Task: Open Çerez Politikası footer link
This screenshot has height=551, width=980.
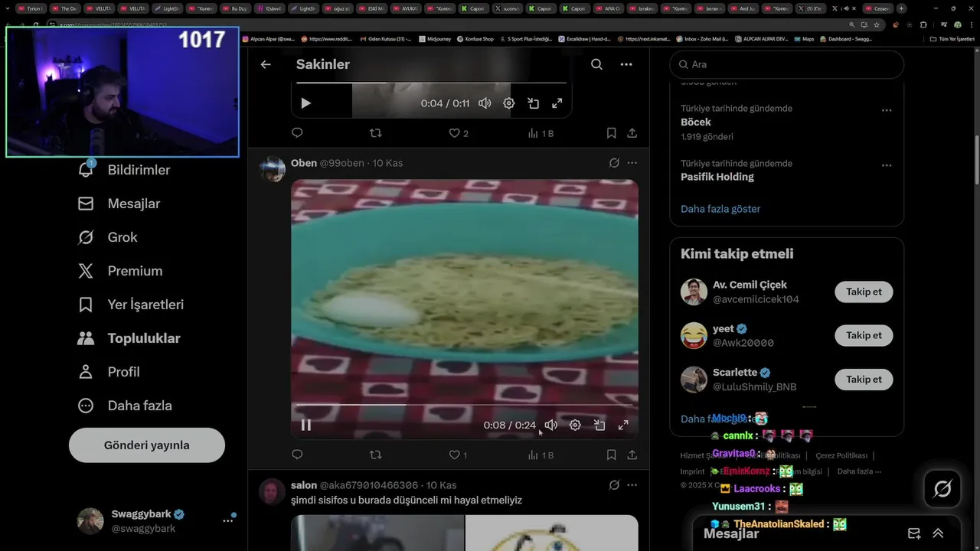Action: pyautogui.click(x=841, y=455)
